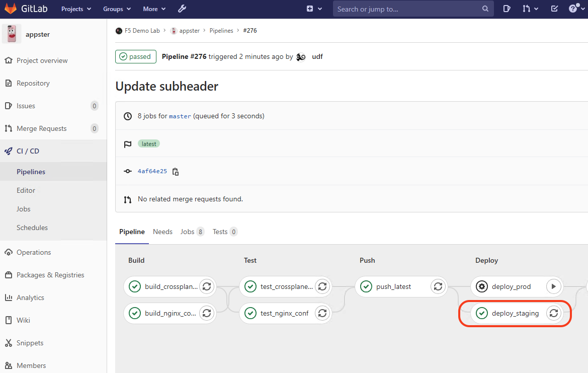Expand the Groups dropdown
588x373 pixels.
pyautogui.click(x=117, y=9)
